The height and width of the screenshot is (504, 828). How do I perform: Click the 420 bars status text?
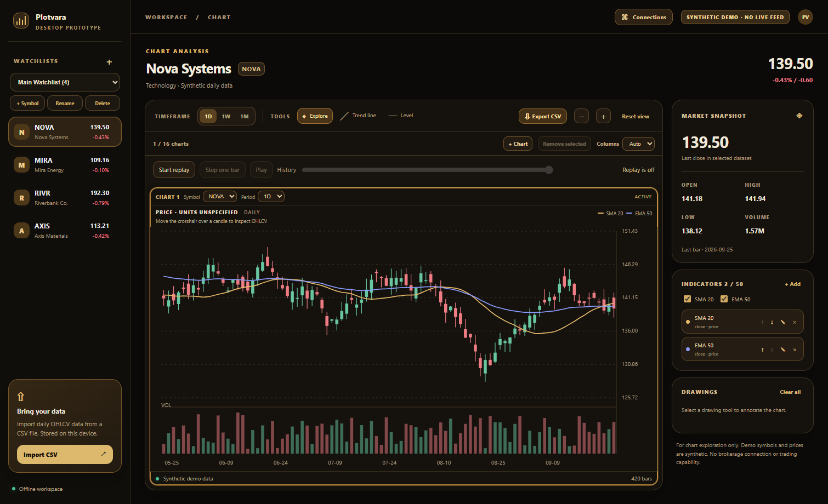click(642, 479)
